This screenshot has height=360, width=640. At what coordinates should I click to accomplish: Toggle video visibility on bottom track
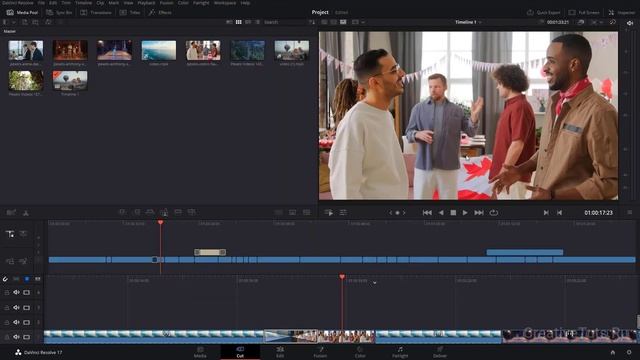pyautogui.click(x=27, y=337)
